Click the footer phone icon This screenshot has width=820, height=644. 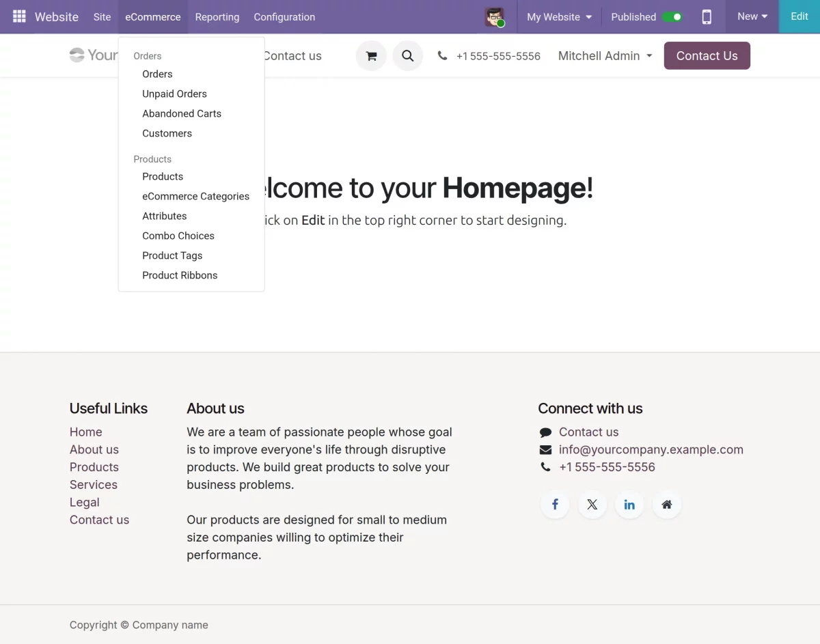(x=545, y=467)
